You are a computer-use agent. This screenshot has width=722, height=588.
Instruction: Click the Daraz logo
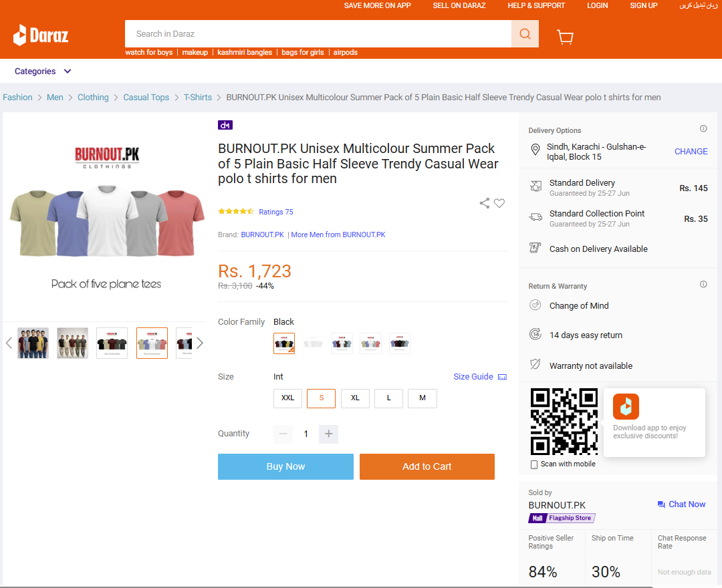tap(41, 35)
